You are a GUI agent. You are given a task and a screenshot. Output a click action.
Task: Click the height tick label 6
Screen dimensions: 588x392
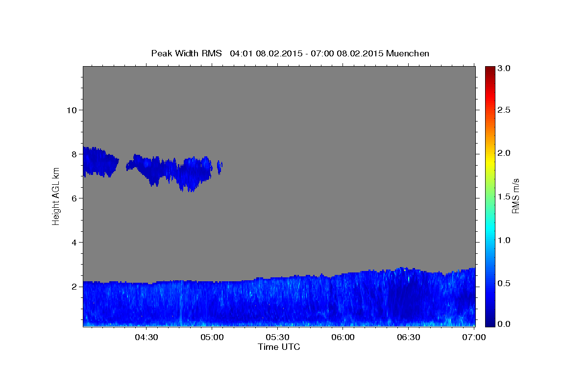click(73, 198)
